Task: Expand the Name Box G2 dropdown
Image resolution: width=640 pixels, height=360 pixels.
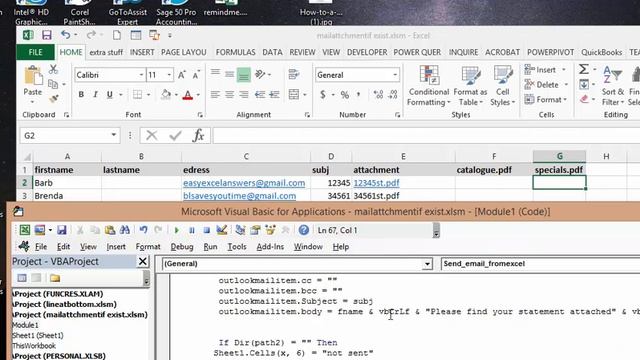Action: pyautogui.click(x=113, y=135)
